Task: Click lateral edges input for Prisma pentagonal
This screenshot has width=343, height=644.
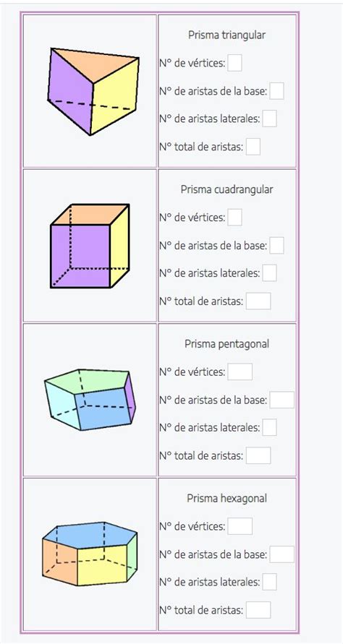Action: pyautogui.click(x=269, y=428)
